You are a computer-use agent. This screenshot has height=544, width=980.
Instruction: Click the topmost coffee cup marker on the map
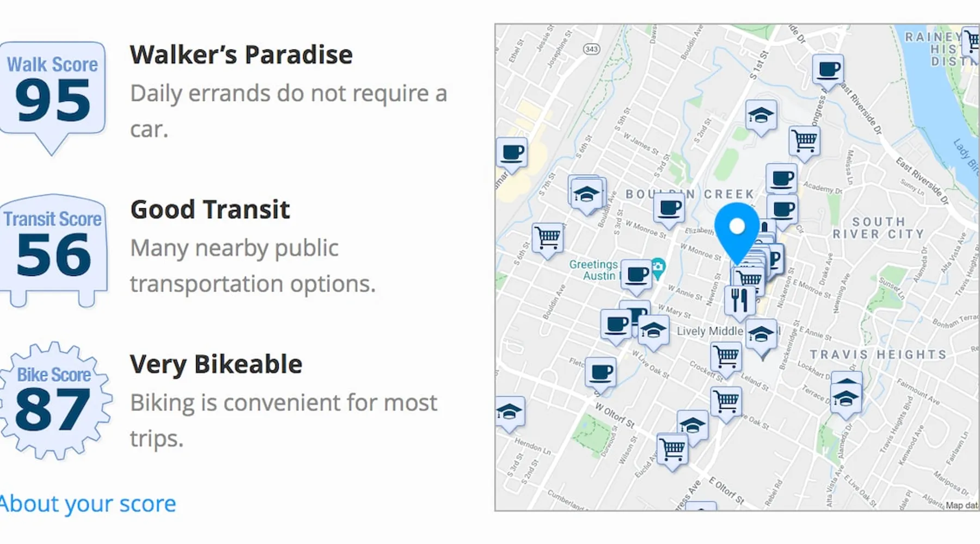pos(828,70)
